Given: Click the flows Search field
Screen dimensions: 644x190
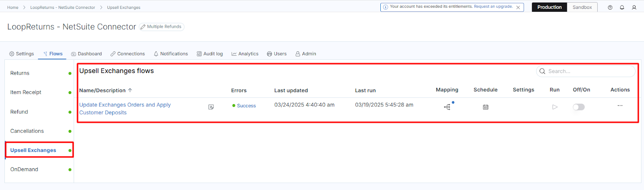Looking at the screenshot, I should coord(586,71).
